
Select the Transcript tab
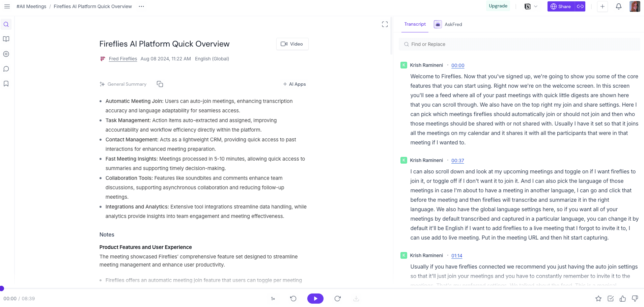[x=415, y=24]
